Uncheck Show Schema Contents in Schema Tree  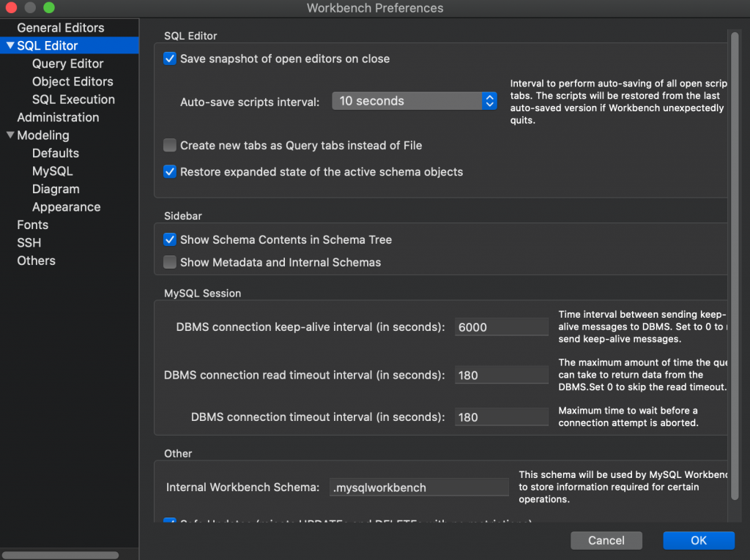(170, 239)
